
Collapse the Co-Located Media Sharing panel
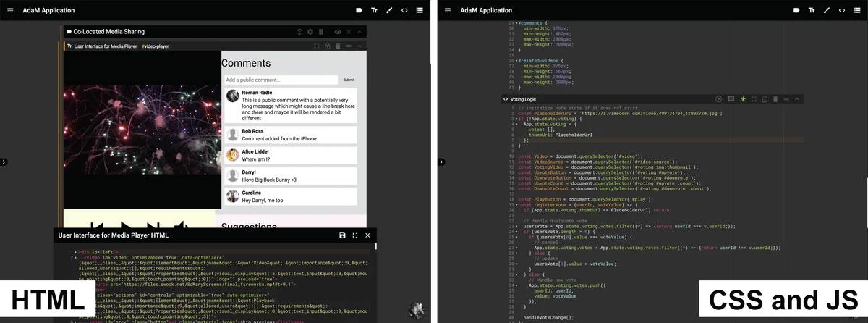click(x=359, y=32)
